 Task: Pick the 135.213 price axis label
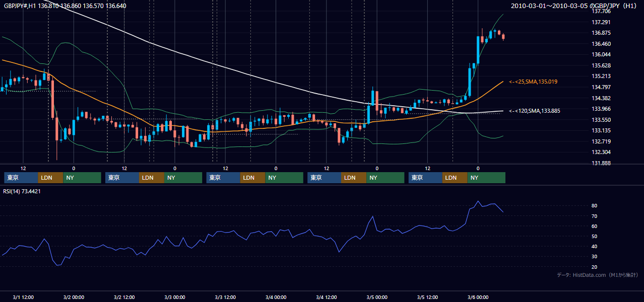tap(601, 77)
